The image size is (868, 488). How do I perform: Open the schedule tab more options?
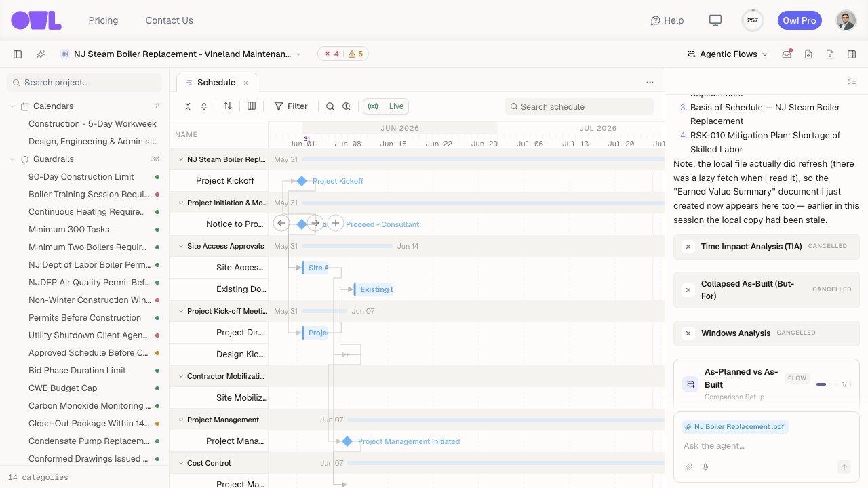pos(650,83)
